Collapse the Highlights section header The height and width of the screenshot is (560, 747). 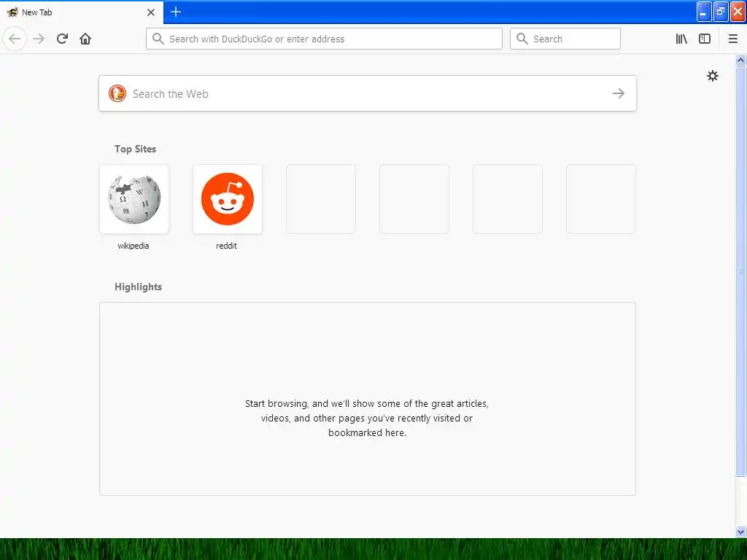[x=138, y=287]
